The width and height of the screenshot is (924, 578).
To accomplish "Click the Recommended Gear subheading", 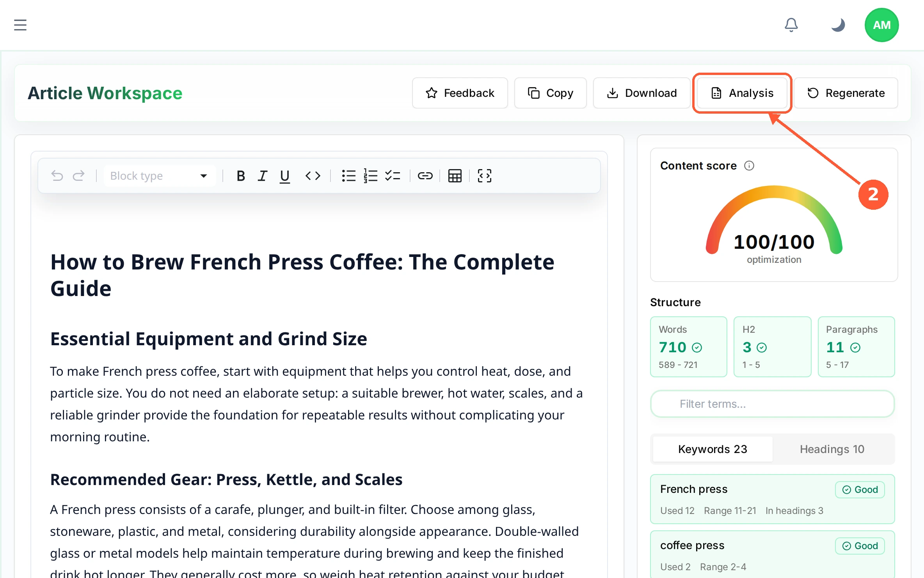I will pos(226,479).
